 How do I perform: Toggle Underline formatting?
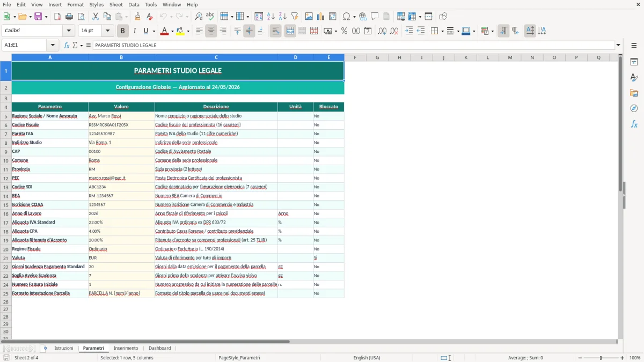tap(146, 31)
